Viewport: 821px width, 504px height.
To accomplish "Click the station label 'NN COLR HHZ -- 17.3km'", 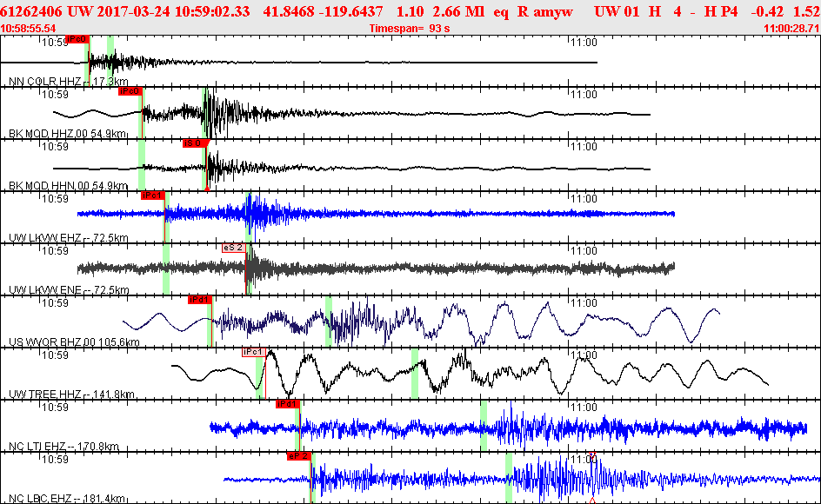I will (x=69, y=82).
